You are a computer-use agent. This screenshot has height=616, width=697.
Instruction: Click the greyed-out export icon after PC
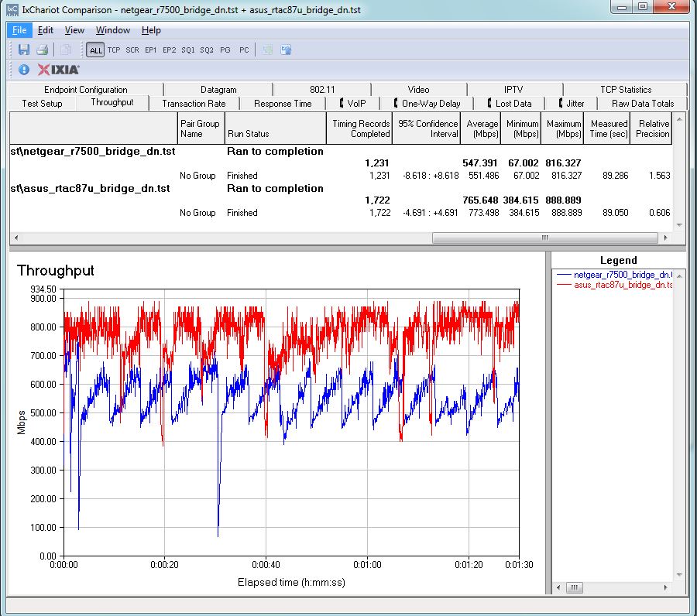(267, 50)
